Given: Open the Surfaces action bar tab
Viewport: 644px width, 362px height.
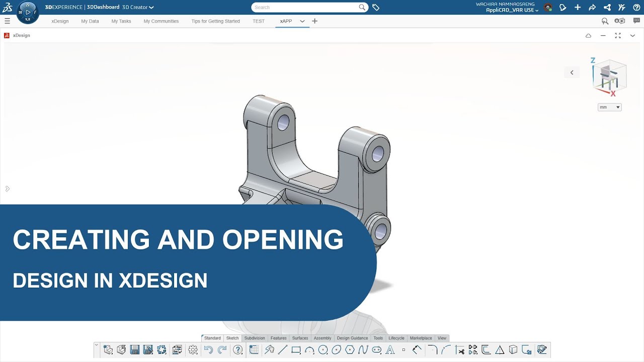Looking at the screenshot, I should (300, 338).
